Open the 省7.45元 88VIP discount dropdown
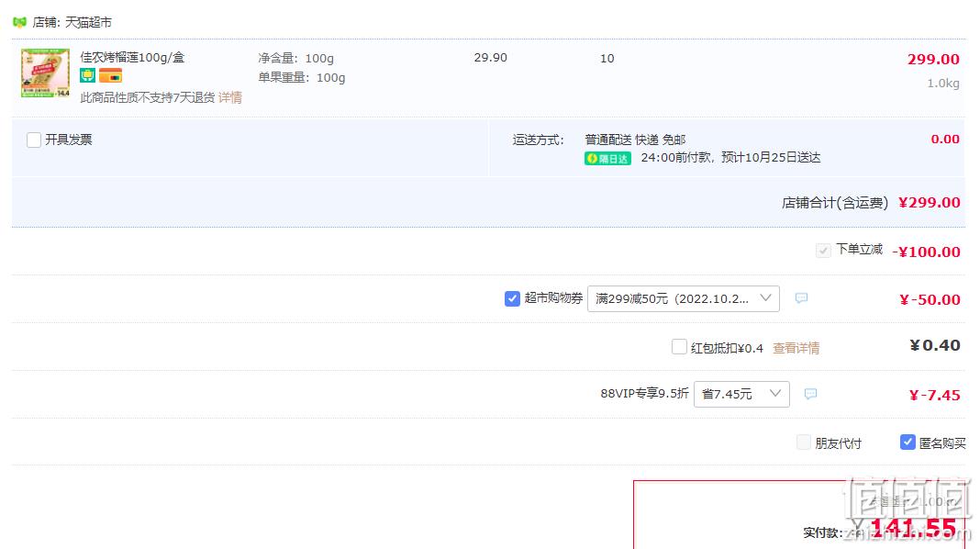The height and width of the screenshot is (549, 980). point(741,394)
